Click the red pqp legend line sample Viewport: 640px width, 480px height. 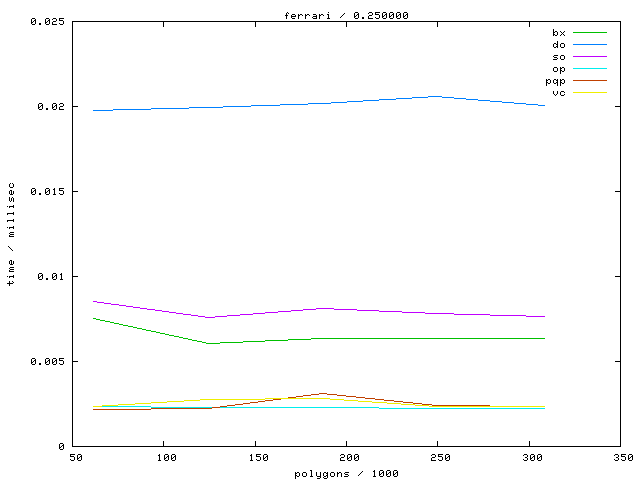(x=589, y=81)
